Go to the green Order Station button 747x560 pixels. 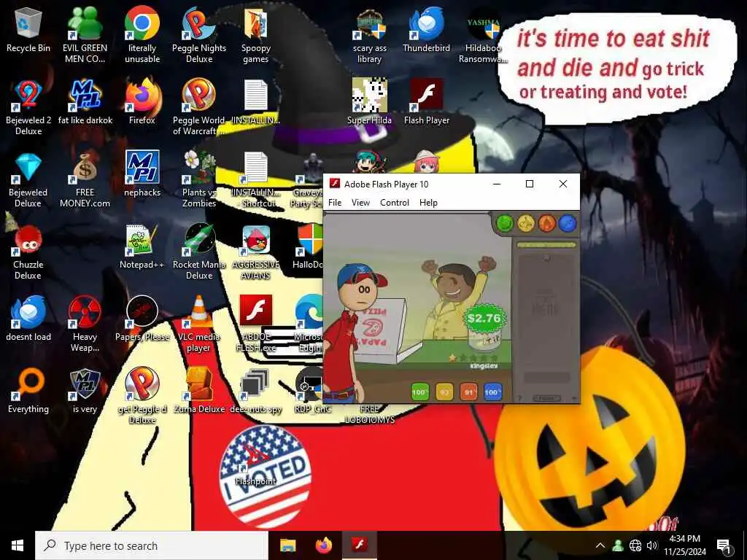(505, 223)
